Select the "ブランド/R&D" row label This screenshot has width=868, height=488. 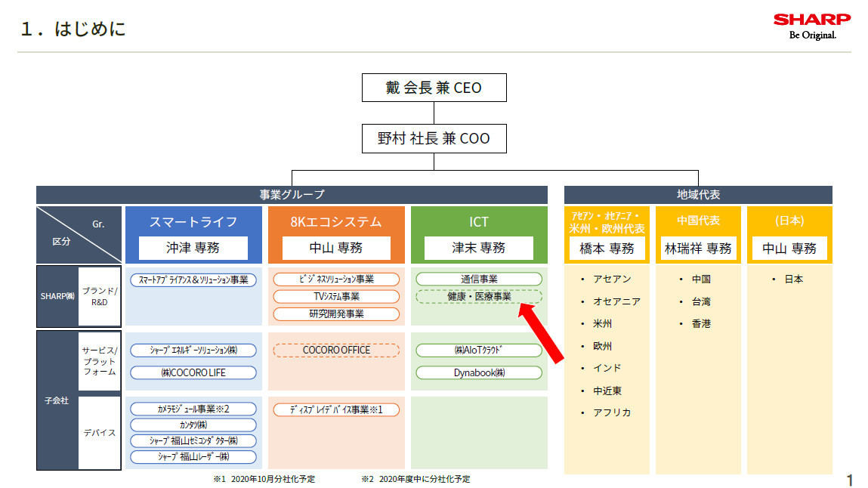pos(100,297)
